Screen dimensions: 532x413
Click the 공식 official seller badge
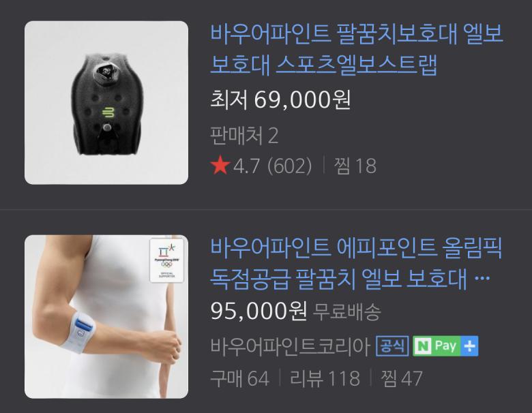(x=392, y=346)
